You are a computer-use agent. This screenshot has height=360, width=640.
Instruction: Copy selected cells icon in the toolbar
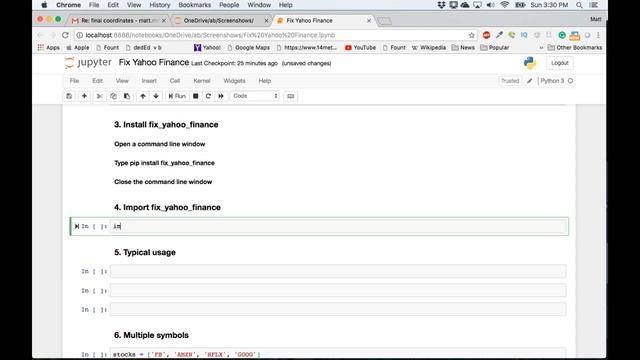(113, 96)
